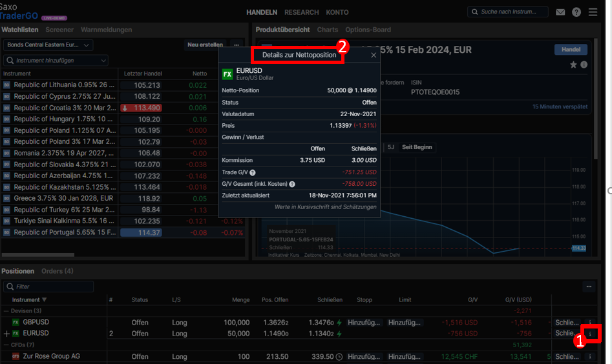Image resolution: width=612 pixels, height=364 pixels.
Task: Open the hamburger main menu
Action: pos(593,12)
